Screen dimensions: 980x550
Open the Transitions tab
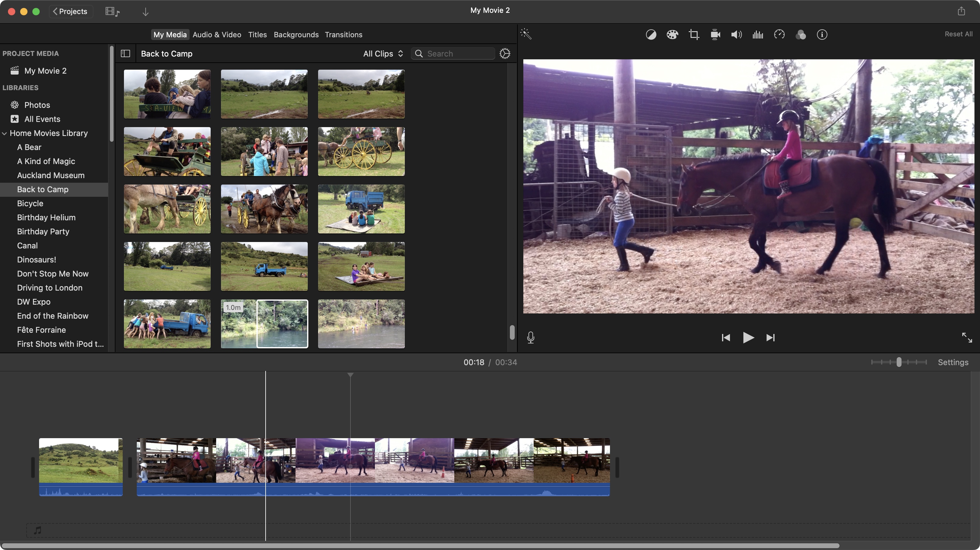pos(343,35)
